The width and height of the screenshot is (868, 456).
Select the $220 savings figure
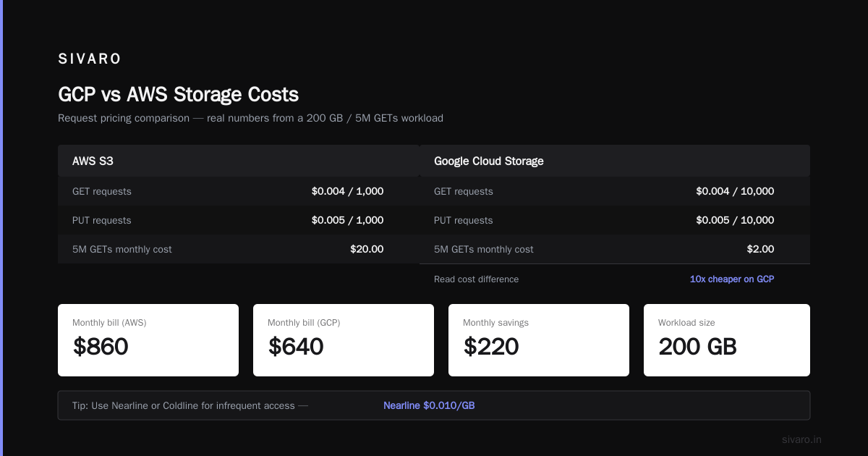click(x=491, y=347)
